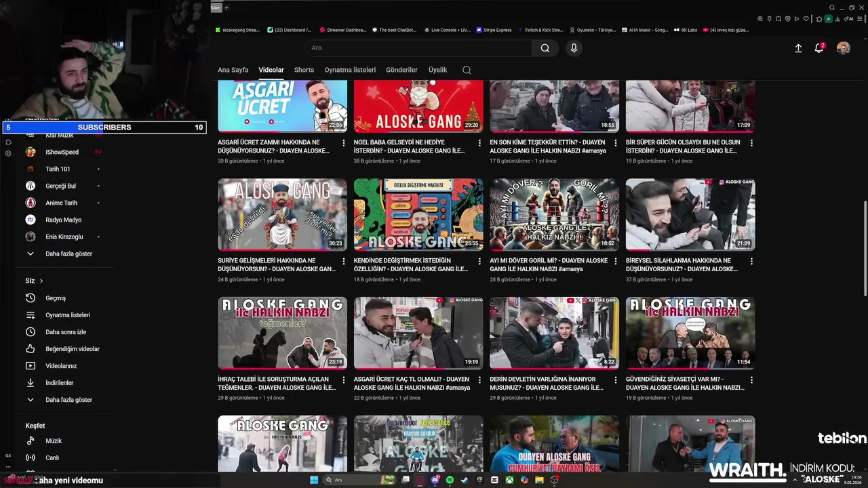This screenshot has width=868, height=488.
Task: Play the AYI MI DÖVER GORİL Mİ thumbnail
Action: [x=554, y=214]
